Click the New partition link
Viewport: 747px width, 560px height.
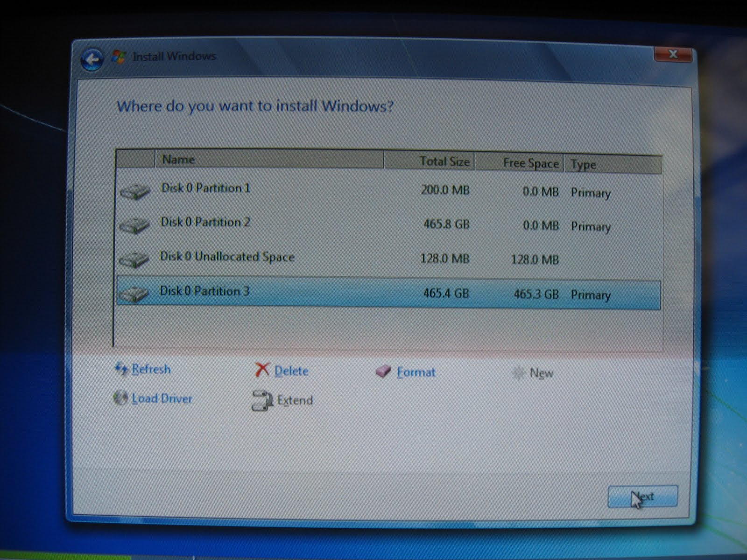[x=541, y=373]
